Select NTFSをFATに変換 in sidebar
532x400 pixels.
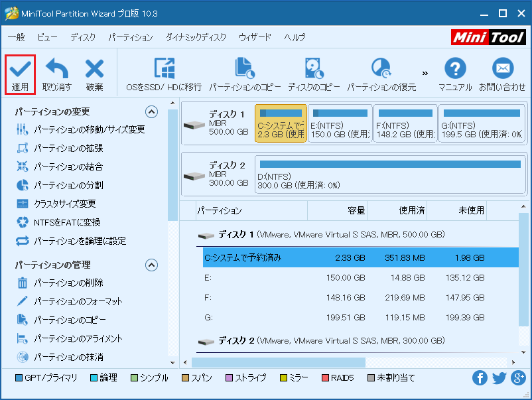(x=58, y=222)
